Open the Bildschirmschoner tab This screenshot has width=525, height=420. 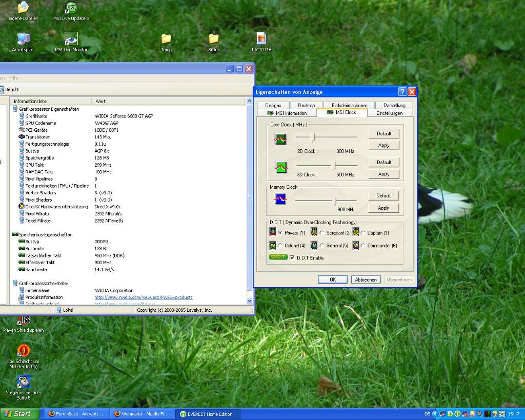(349, 105)
